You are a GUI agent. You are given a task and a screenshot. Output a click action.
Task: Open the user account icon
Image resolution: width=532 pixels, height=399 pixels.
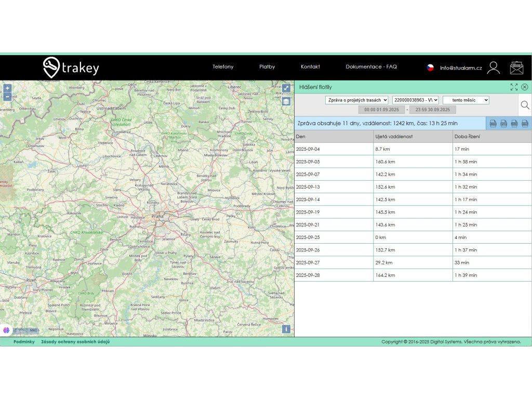(493, 68)
